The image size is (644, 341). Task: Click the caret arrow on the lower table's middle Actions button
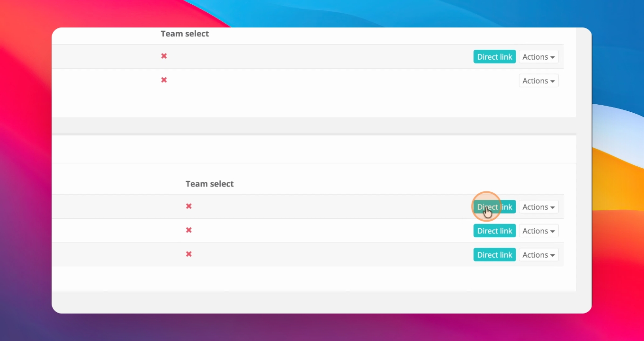click(553, 232)
